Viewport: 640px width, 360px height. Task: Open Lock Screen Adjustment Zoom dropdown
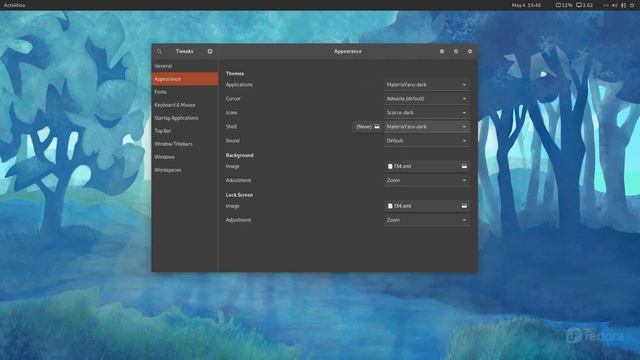(427, 220)
